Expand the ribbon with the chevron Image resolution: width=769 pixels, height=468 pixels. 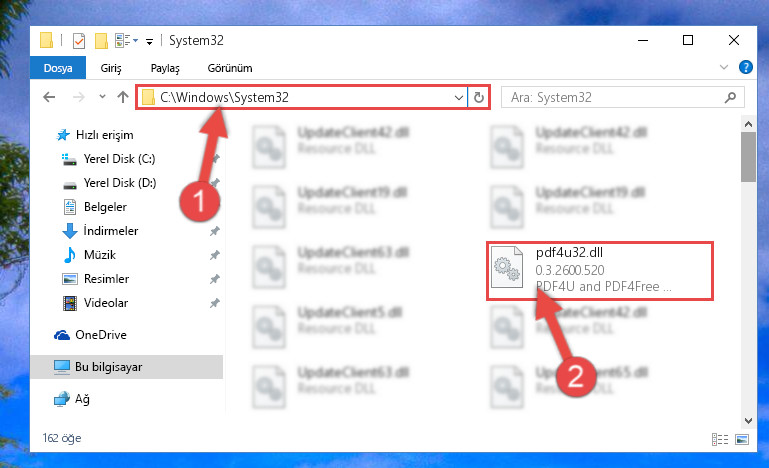point(723,67)
